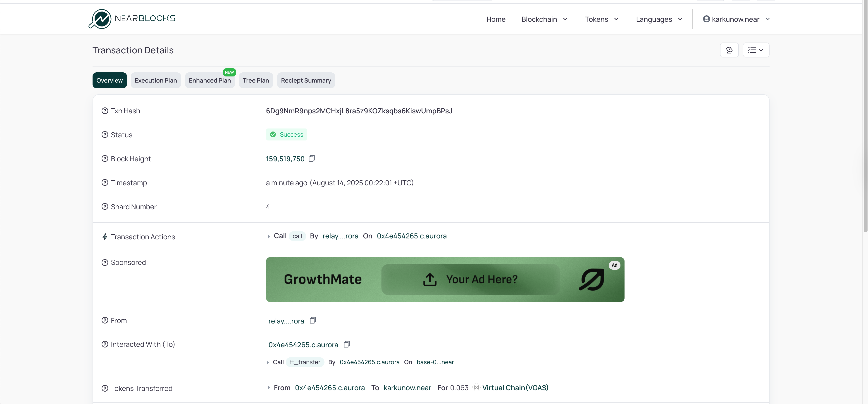The width and height of the screenshot is (868, 404).
Task: Copy the block height value
Action: (x=312, y=158)
